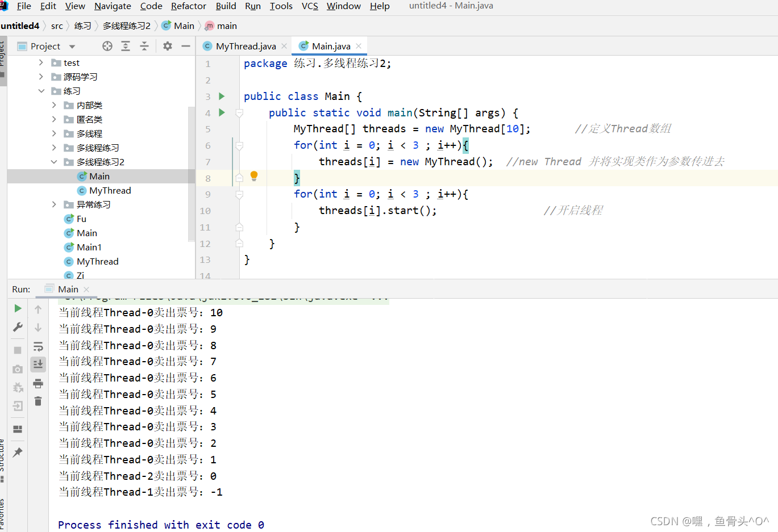Click the Restore Layout icon in Run toolbar
This screenshot has width=778, height=532.
(18, 429)
